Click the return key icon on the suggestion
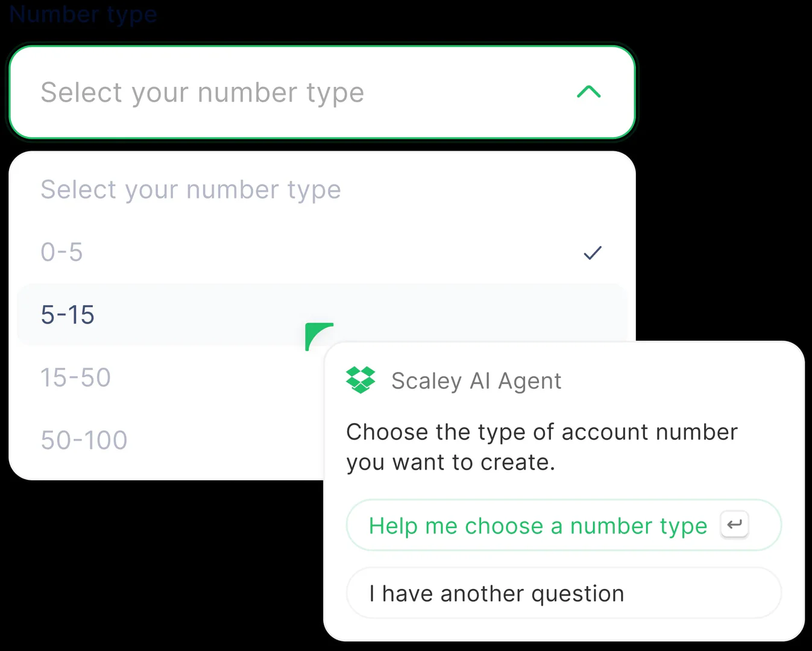Screen dimensions: 812x651 734,525
